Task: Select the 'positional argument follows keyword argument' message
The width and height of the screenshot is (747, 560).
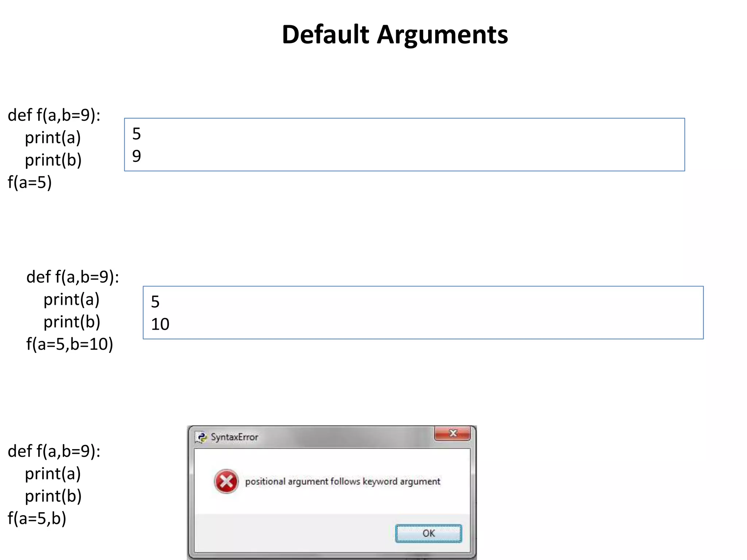Action: (342, 482)
